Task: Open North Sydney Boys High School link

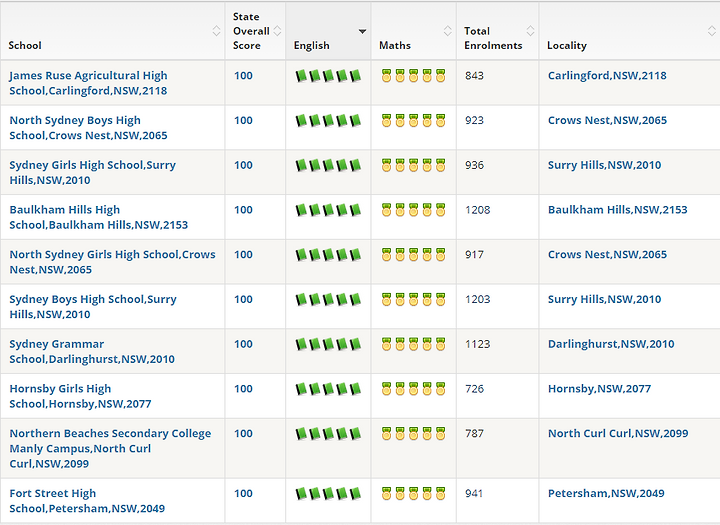Action: tap(88, 128)
